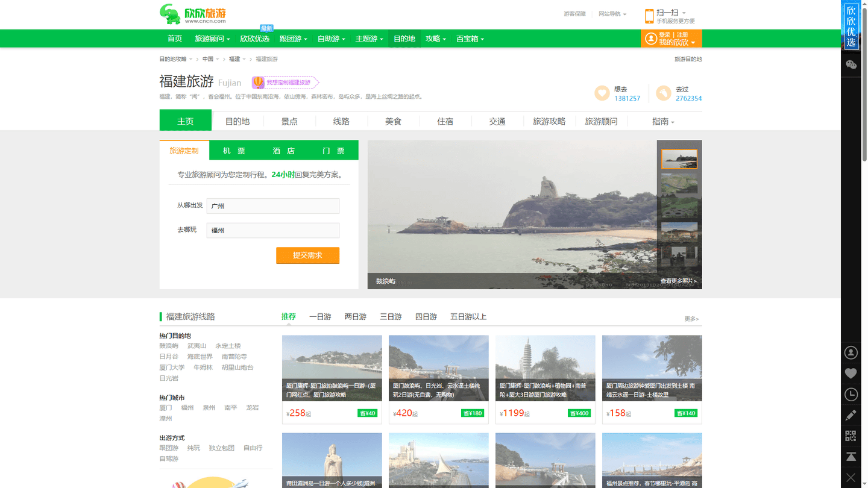Open the 游客保障 header link
This screenshot has height=488, width=868.
574,14
